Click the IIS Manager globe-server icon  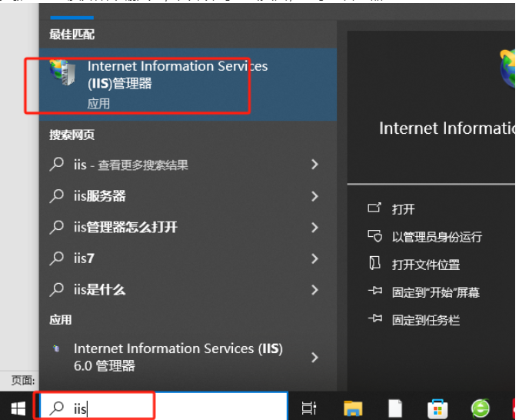pyautogui.click(x=62, y=72)
